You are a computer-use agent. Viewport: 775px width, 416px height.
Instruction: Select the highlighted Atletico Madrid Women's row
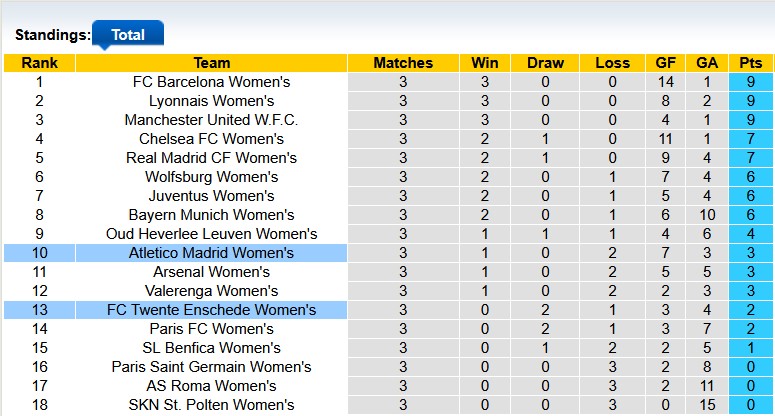[211, 253]
